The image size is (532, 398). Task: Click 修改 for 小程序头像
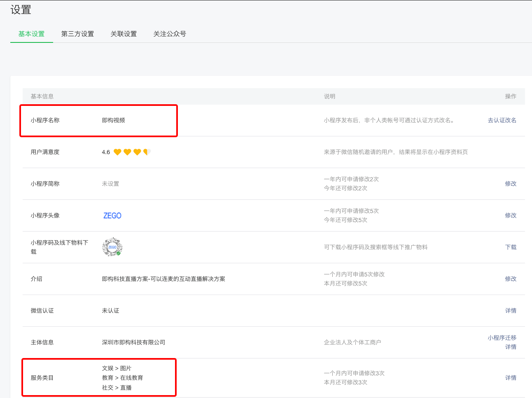pyautogui.click(x=511, y=215)
